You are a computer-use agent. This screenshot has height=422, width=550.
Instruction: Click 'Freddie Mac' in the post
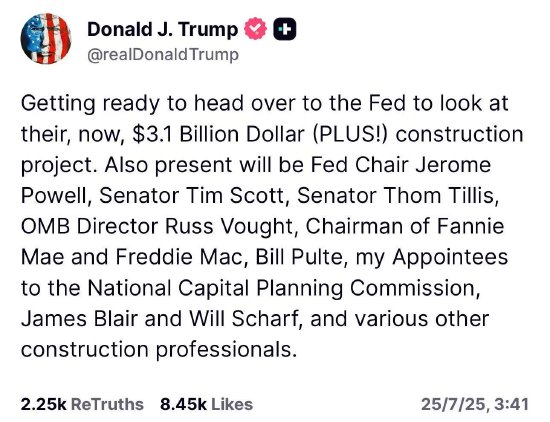(x=178, y=257)
